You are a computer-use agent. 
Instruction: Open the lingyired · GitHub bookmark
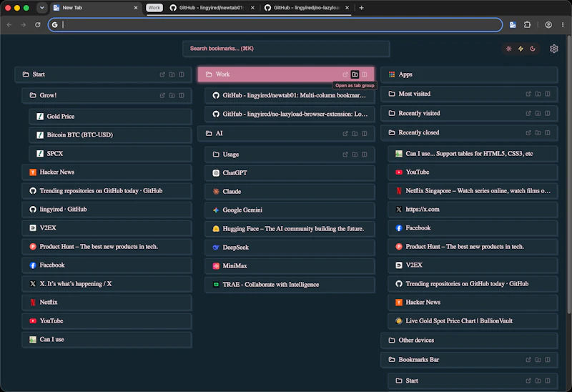(x=107, y=210)
